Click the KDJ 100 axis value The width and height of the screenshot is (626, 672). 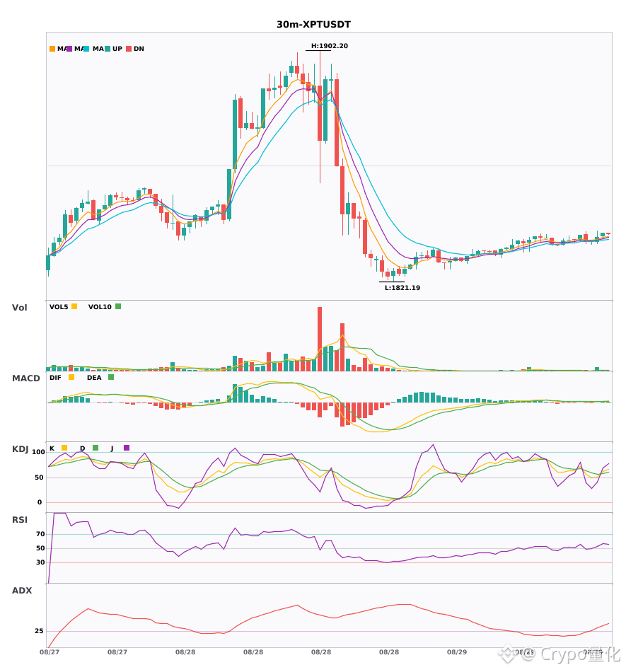(39, 452)
